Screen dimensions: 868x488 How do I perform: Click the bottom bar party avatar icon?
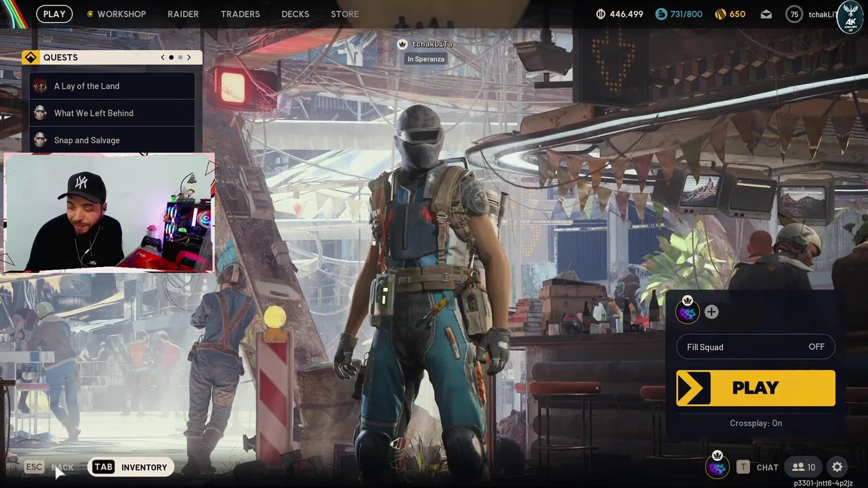[x=717, y=467]
